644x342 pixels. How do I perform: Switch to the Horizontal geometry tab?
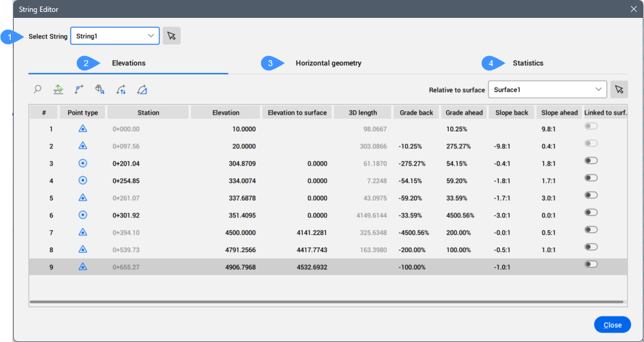click(328, 63)
